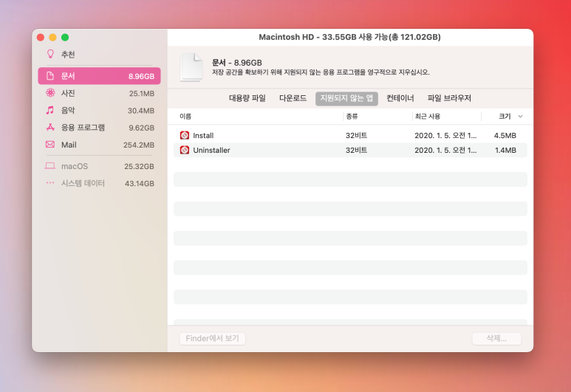Click the Macintosh HD window title

pyautogui.click(x=349, y=37)
